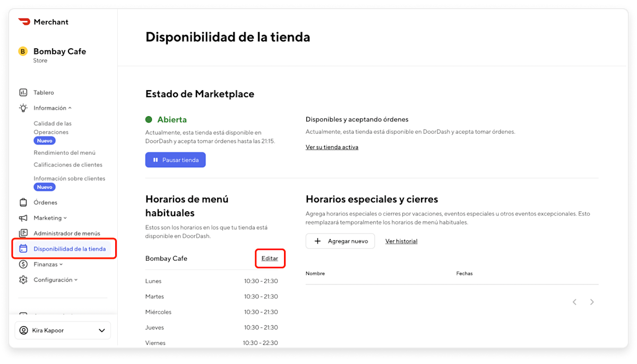The width and height of the screenshot is (637, 364).
Task: Click the Nuevo badge under Calidad de las Operaciones
Action: pyautogui.click(x=45, y=141)
